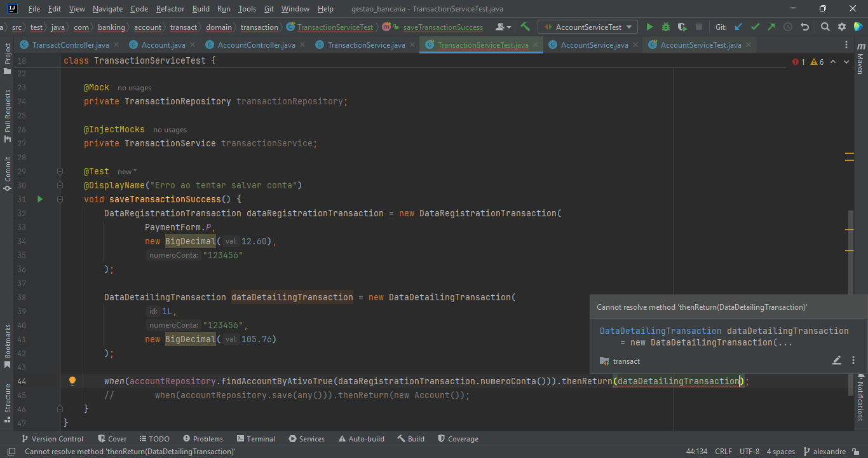The width and height of the screenshot is (868, 458).
Task: Open the alexandre Git branch menu
Action: pyautogui.click(x=824, y=452)
